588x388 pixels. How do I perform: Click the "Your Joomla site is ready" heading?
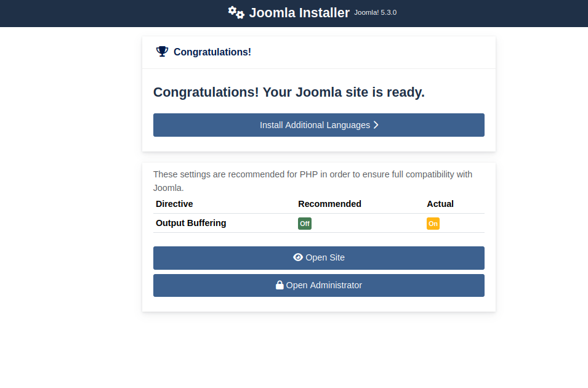(289, 92)
